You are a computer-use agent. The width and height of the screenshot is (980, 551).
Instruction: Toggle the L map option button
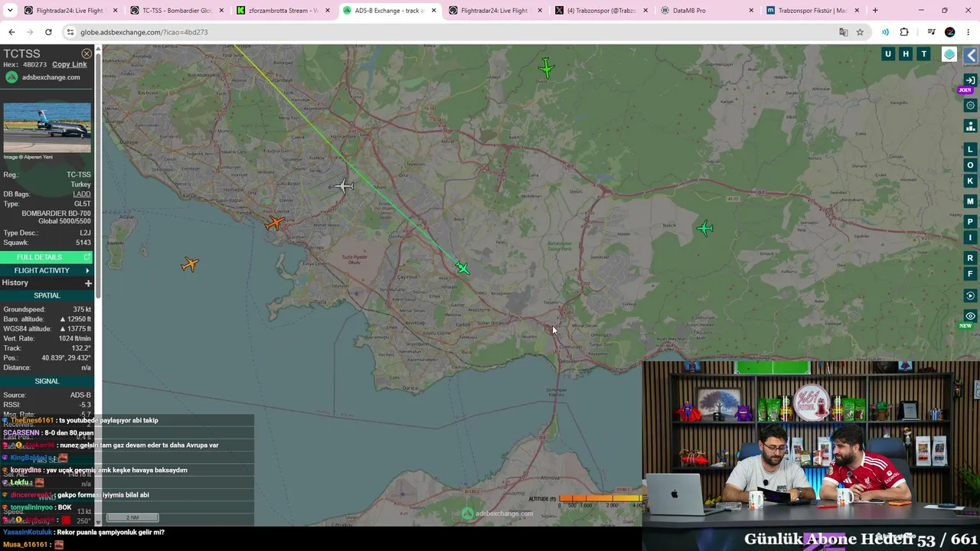[x=971, y=149]
